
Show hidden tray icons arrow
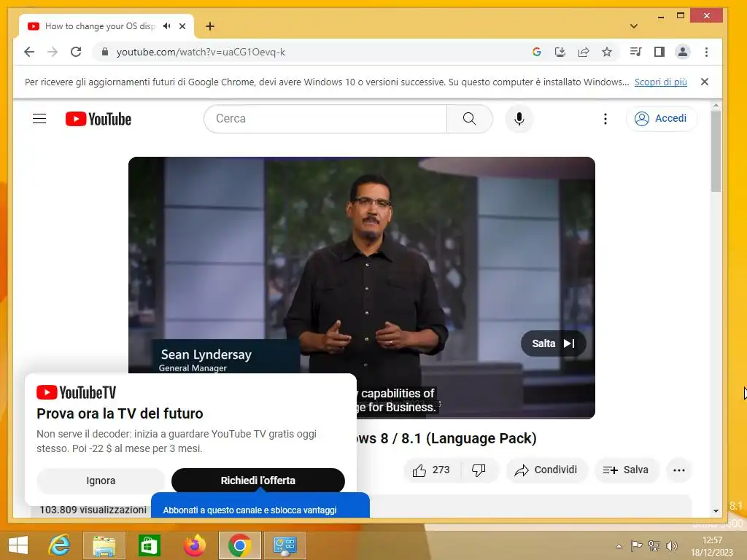click(619, 546)
